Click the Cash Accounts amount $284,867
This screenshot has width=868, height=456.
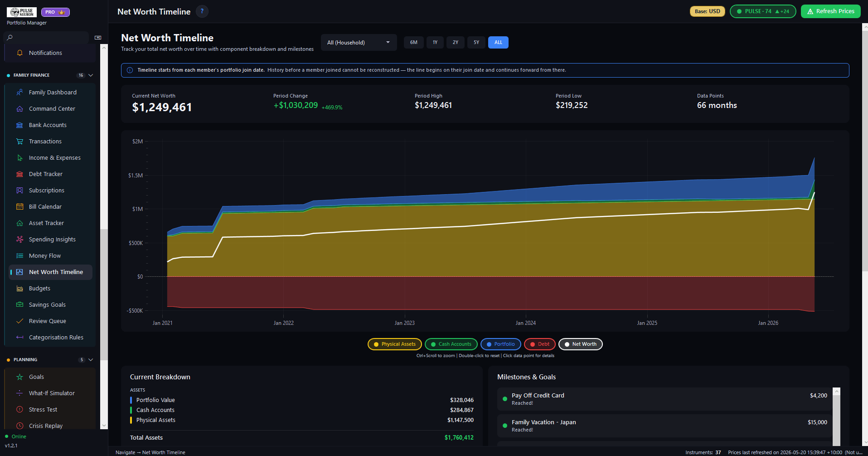click(x=461, y=410)
